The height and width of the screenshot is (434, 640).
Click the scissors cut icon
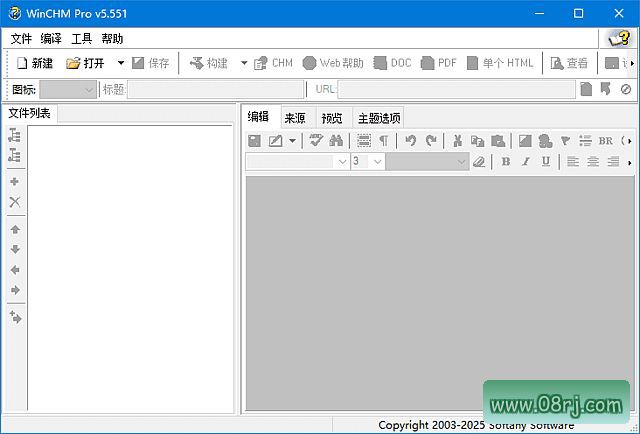(458, 141)
